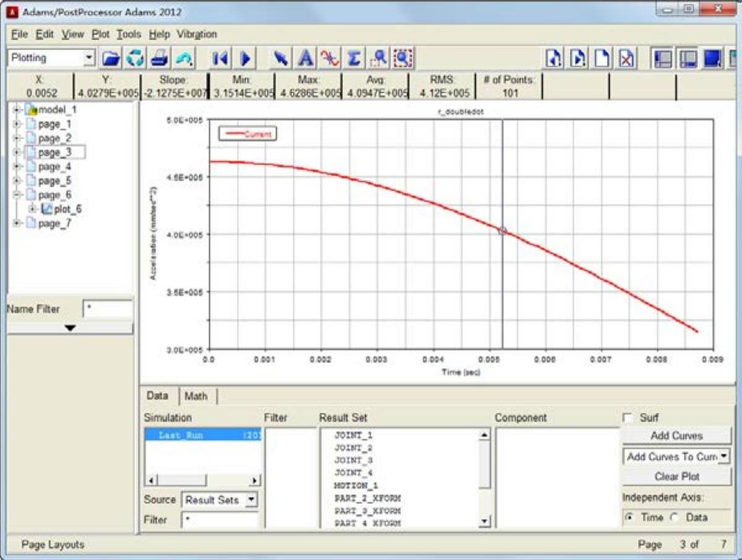Viewport: 742px width, 560px height.
Task: Open the Plotting mode dropdown
Action: 89,58
